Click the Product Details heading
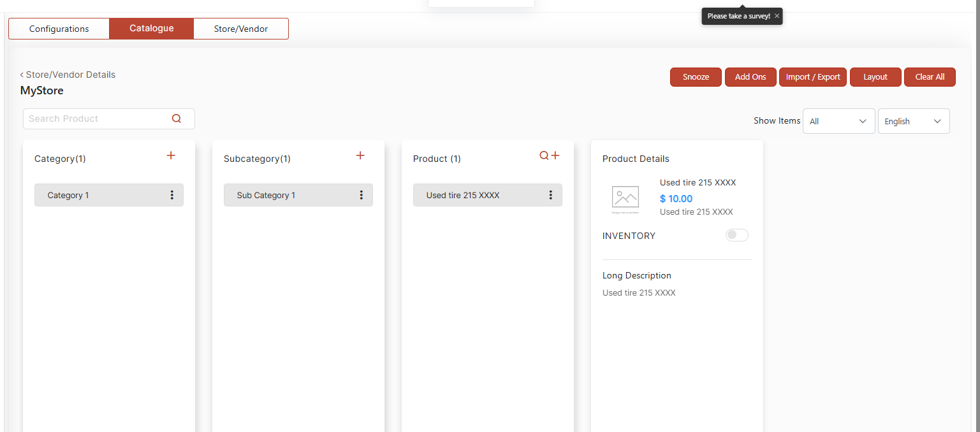 [x=636, y=159]
